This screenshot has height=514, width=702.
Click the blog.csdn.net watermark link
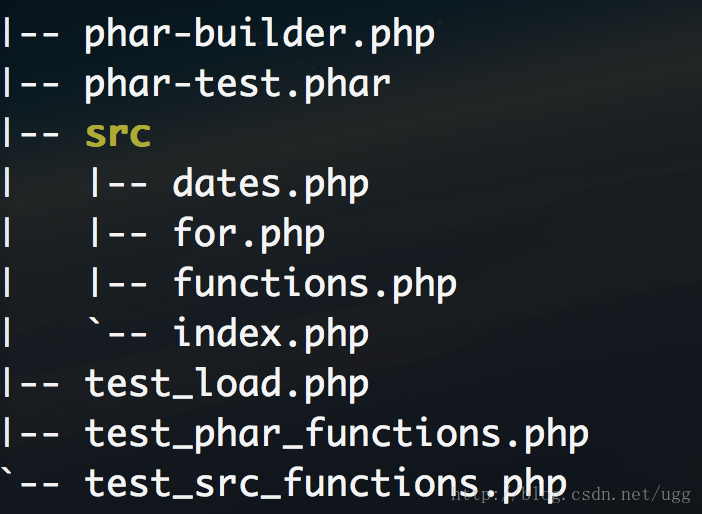coord(571,495)
